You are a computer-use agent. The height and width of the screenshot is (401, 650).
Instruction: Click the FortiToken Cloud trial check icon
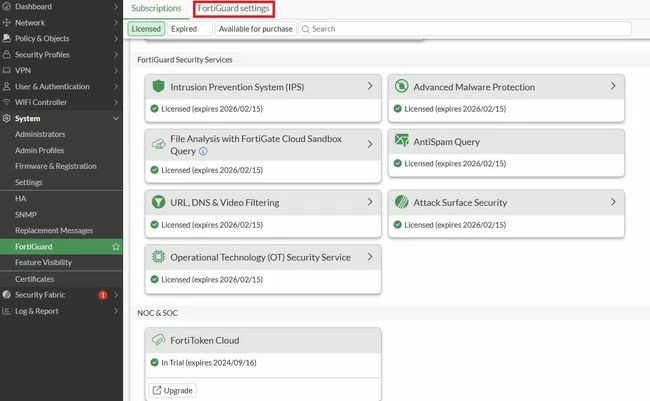tap(155, 362)
